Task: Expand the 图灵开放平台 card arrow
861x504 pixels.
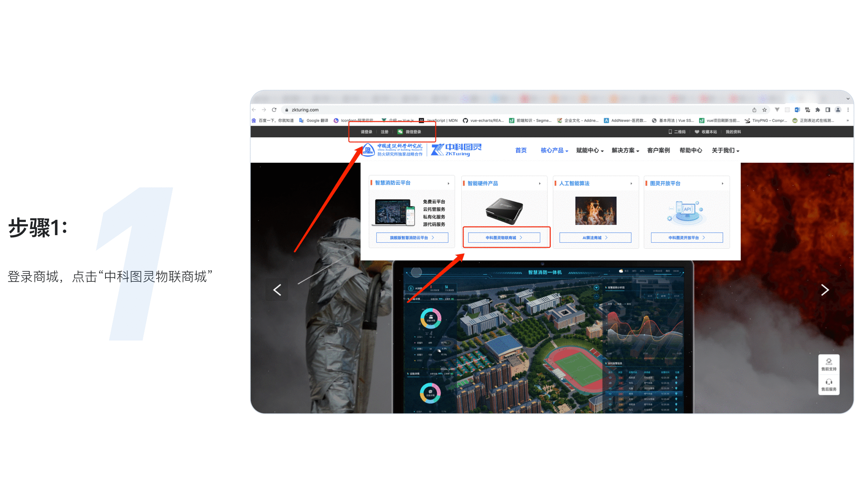Action: click(723, 184)
